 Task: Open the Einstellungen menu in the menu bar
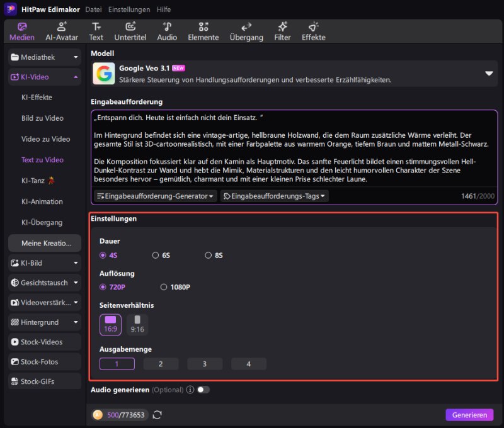[x=129, y=9]
